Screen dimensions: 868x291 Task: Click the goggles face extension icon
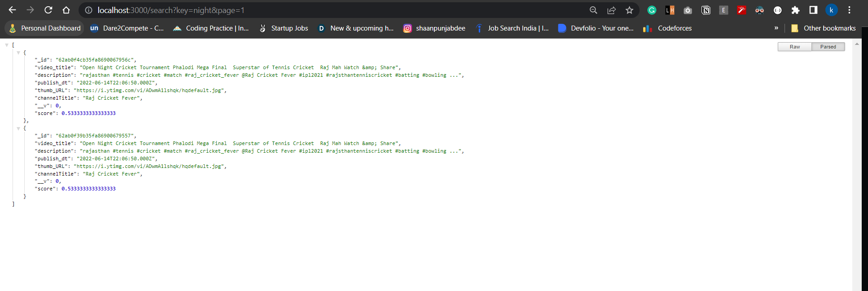coord(759,10)
